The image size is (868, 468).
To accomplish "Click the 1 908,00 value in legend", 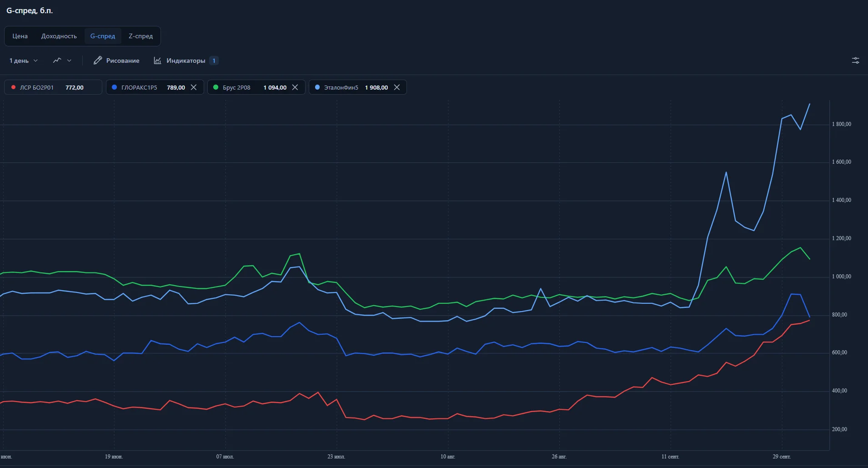I will pos(376,87).
